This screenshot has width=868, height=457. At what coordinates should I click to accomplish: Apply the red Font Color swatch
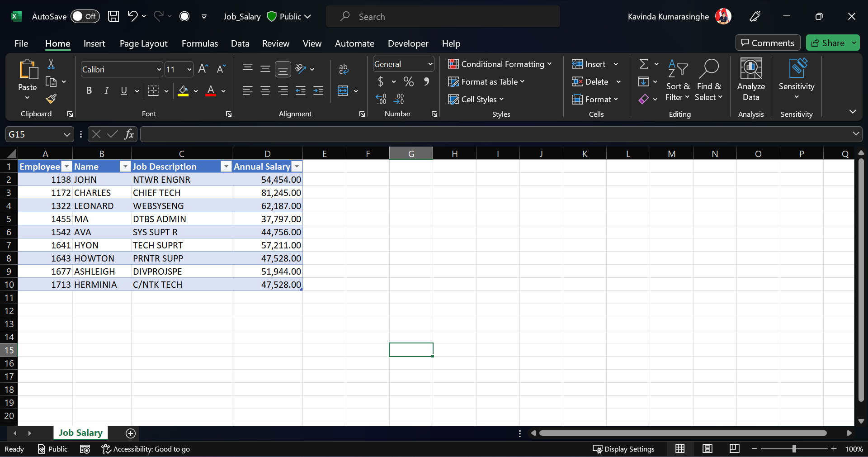click(211, 91)
